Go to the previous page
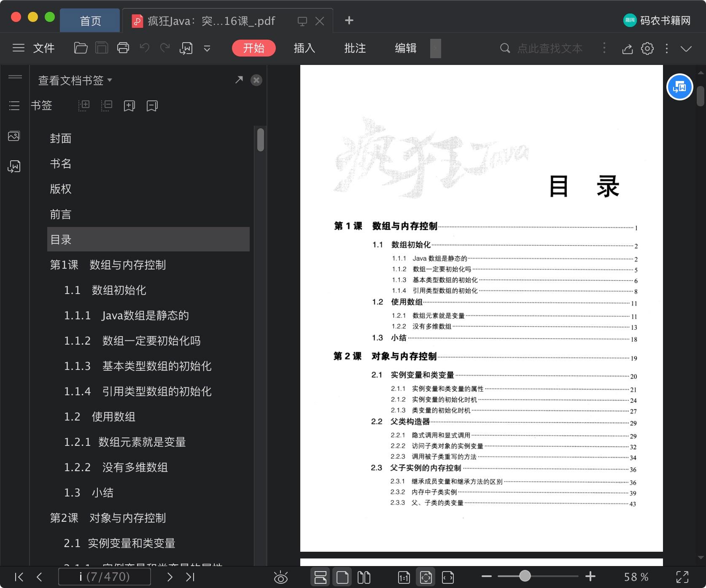 point(39,577)
